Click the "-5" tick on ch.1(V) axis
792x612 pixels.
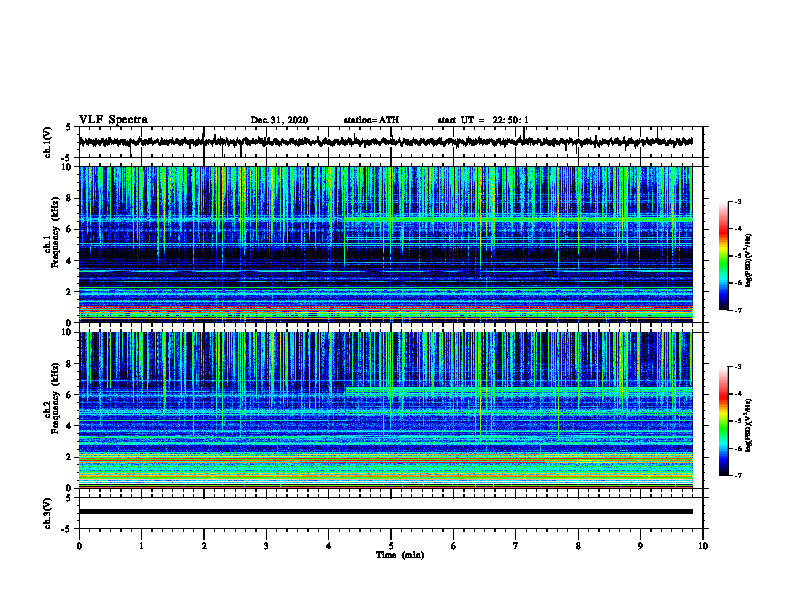click(67, 158)
